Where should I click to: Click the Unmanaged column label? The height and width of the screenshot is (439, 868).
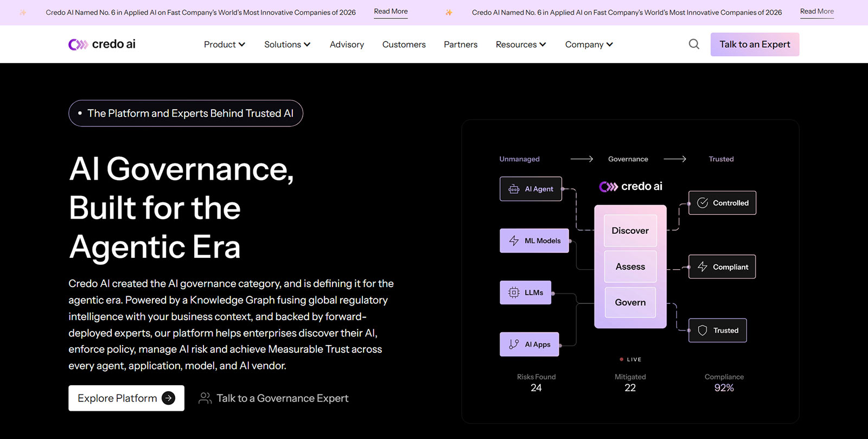pos(520,159)
